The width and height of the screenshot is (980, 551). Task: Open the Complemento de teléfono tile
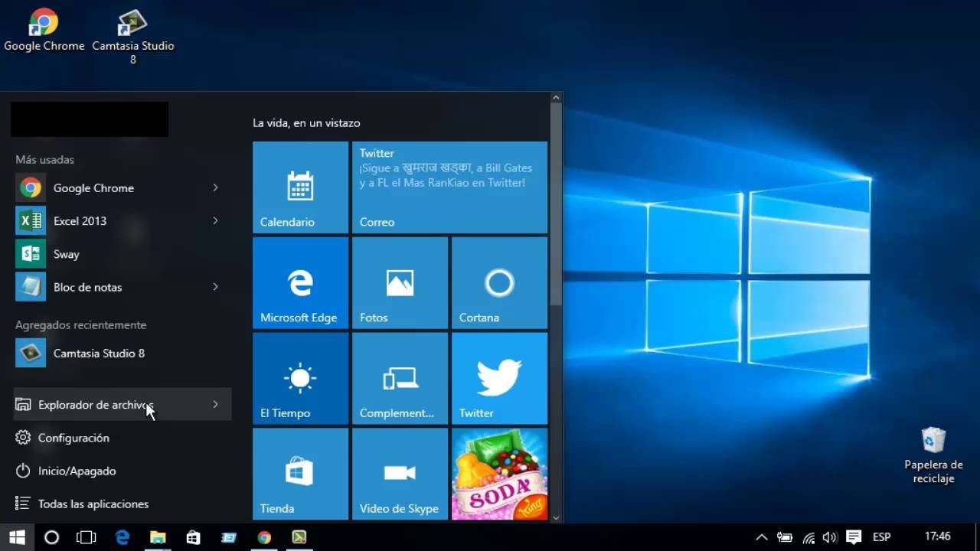coord(400,378)
